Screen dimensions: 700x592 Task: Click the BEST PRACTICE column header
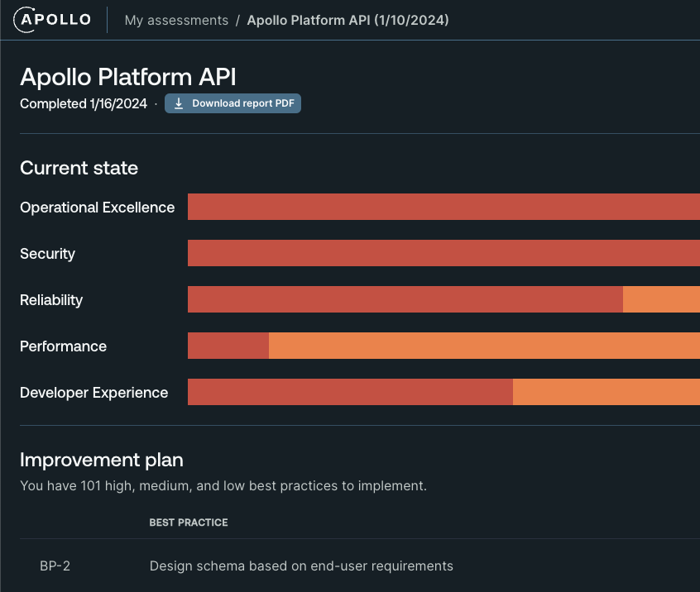coord(189,523)
